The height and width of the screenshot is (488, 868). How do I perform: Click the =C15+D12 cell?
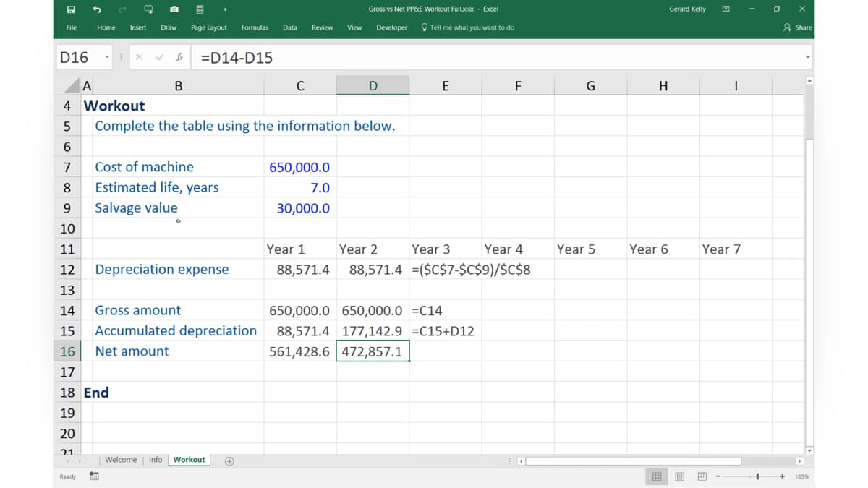(x=445, y=331)
